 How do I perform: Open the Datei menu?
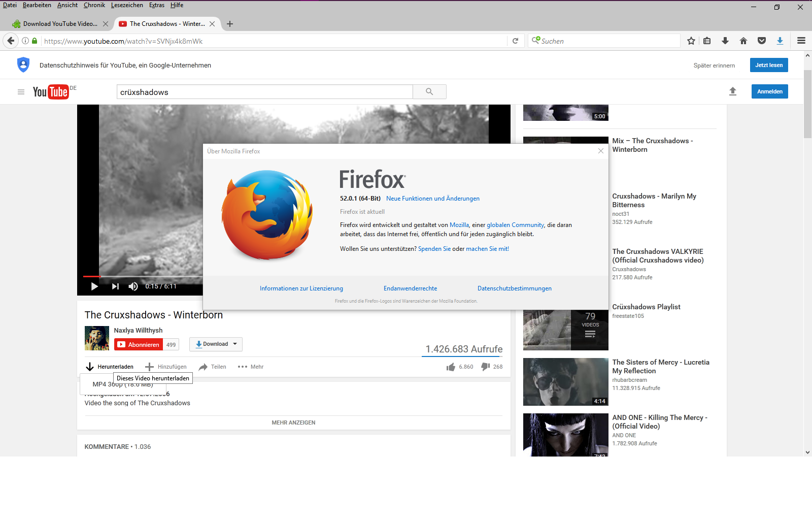click(10, 5)
